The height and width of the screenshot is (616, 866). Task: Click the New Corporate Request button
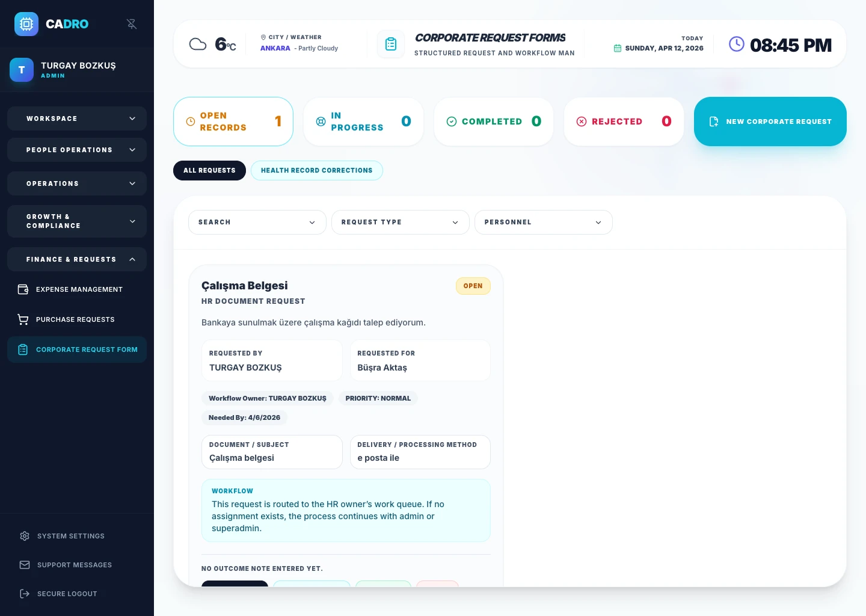coord(770,122)
